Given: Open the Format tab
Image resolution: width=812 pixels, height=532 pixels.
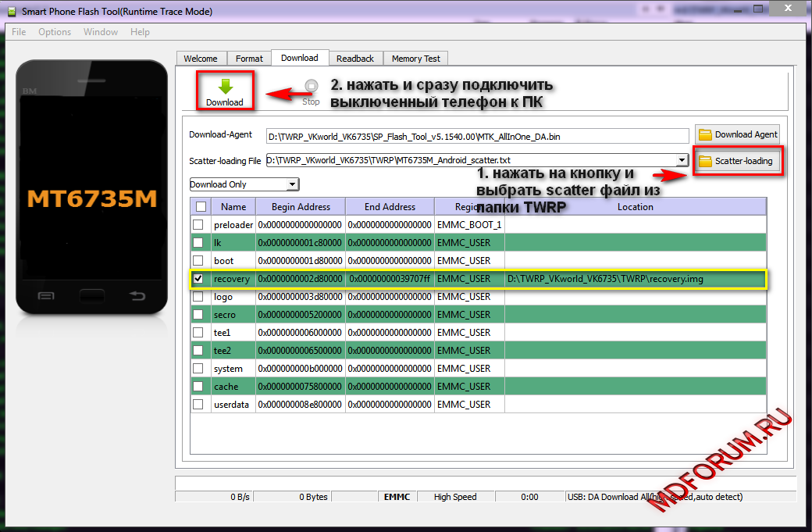Looking at the screenshot, I should click(249, 59).
